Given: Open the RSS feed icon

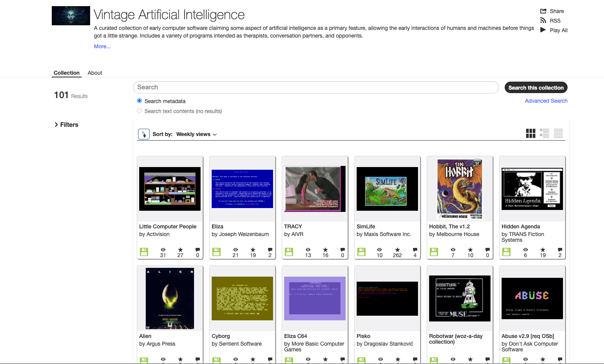Looking at the screenshot, I should [x=543, y=21].
